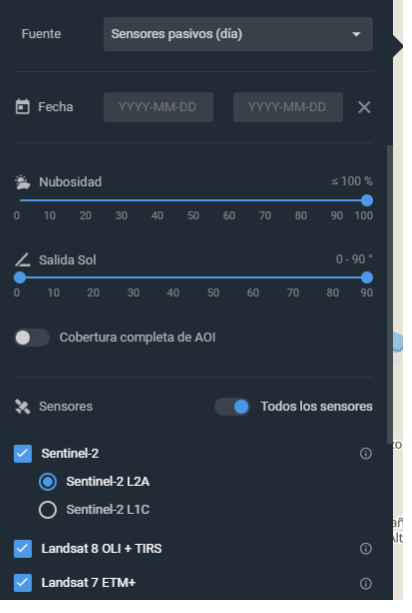412x613 pixels.
Task: Enable Cobertura completa de AOI toggle
Action: [x=32, y=337]
